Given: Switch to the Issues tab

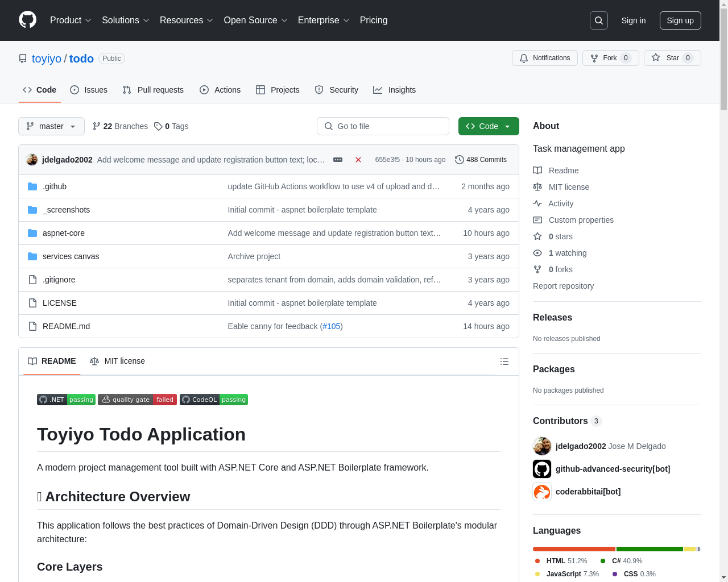Looking at the screenshot, I should [x=89, y=90].
